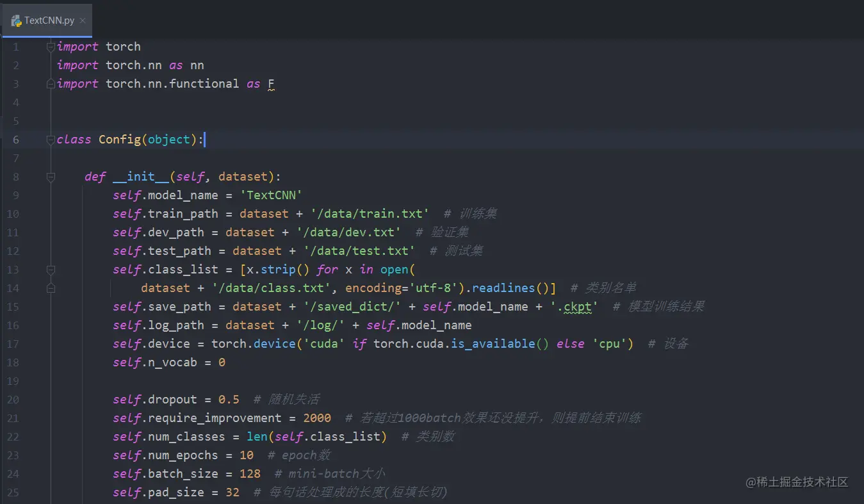Click the '/data/test.txt' string
The height and width of the screenshot is (504, 864).
[x=359, y=251]
